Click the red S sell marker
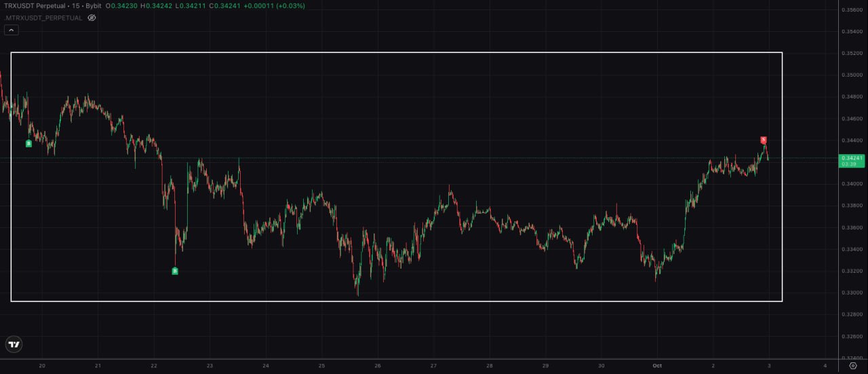The height and width of the screenshot is (374, 868). pos(764,140)
